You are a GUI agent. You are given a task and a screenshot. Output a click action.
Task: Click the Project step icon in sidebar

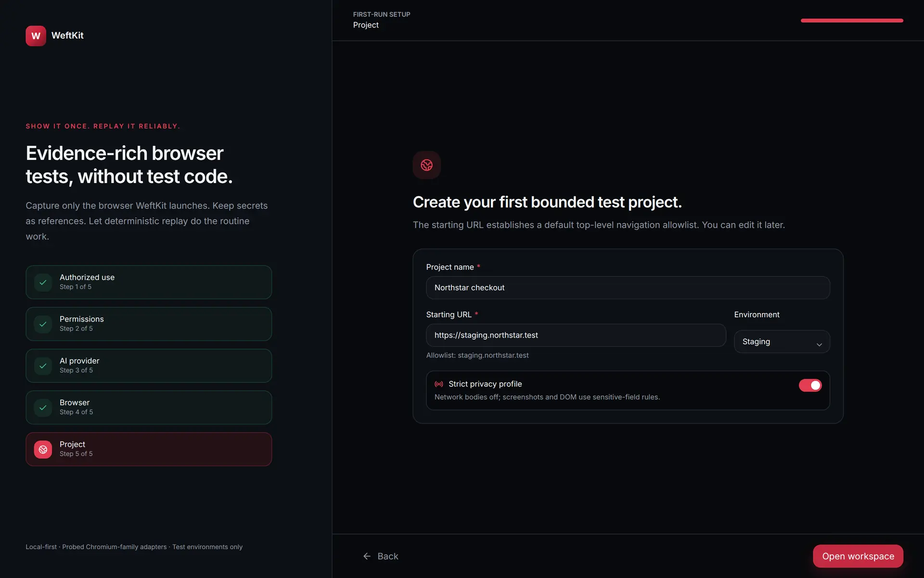pos(43,449)
